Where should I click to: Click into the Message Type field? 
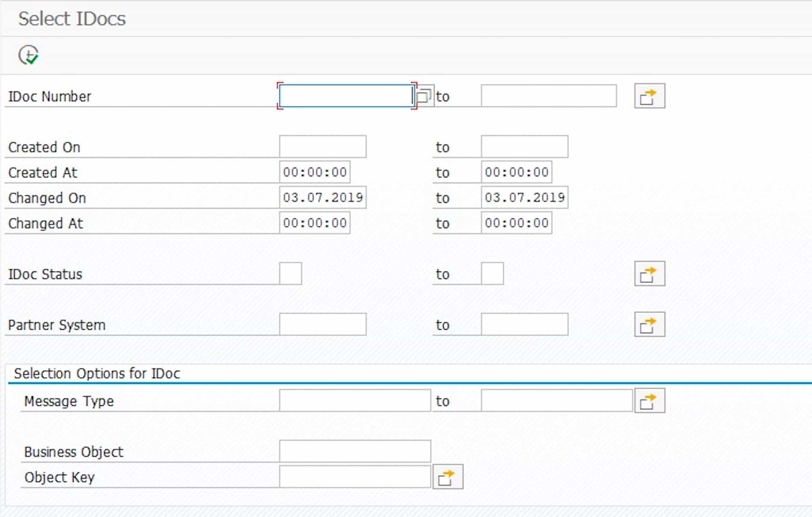[x=355, y=400]
